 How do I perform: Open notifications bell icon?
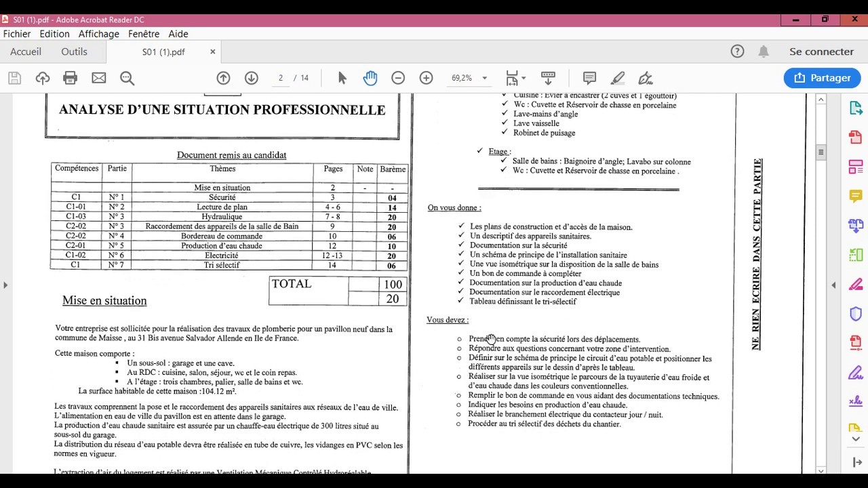(764, 52)
